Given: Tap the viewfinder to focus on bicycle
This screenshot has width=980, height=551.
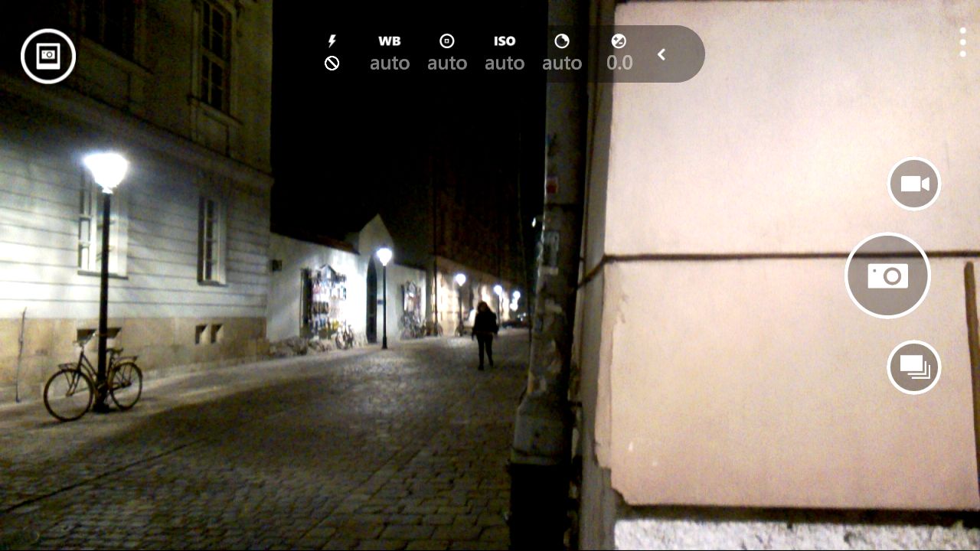Looking at the screenshot, I should (x=93, y=380).
